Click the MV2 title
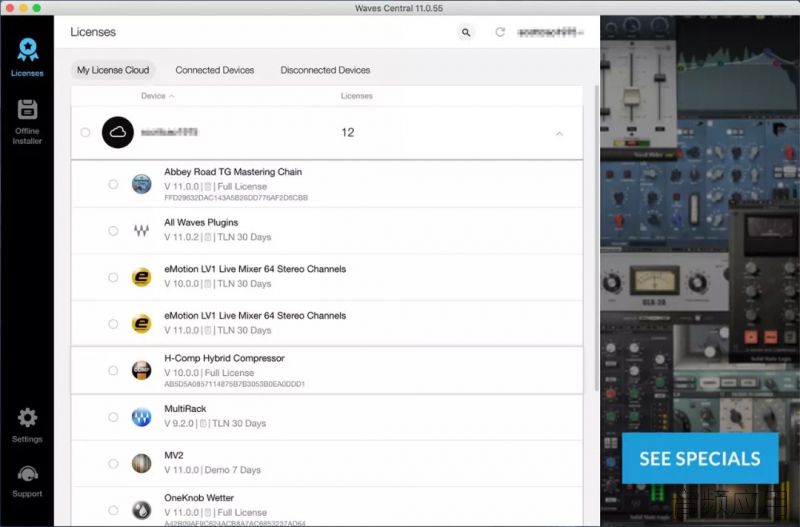Screen dimensions: 800x527 [173, 455]
